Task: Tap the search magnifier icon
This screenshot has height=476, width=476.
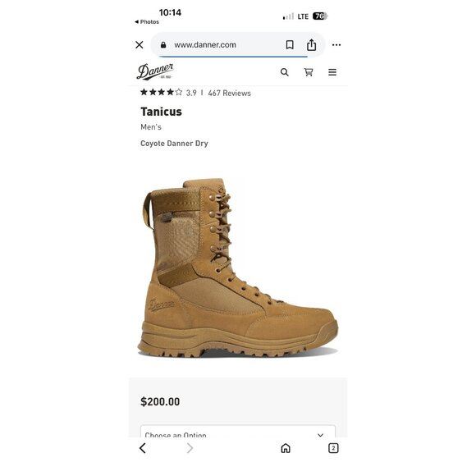Action: tap(285, 72)
